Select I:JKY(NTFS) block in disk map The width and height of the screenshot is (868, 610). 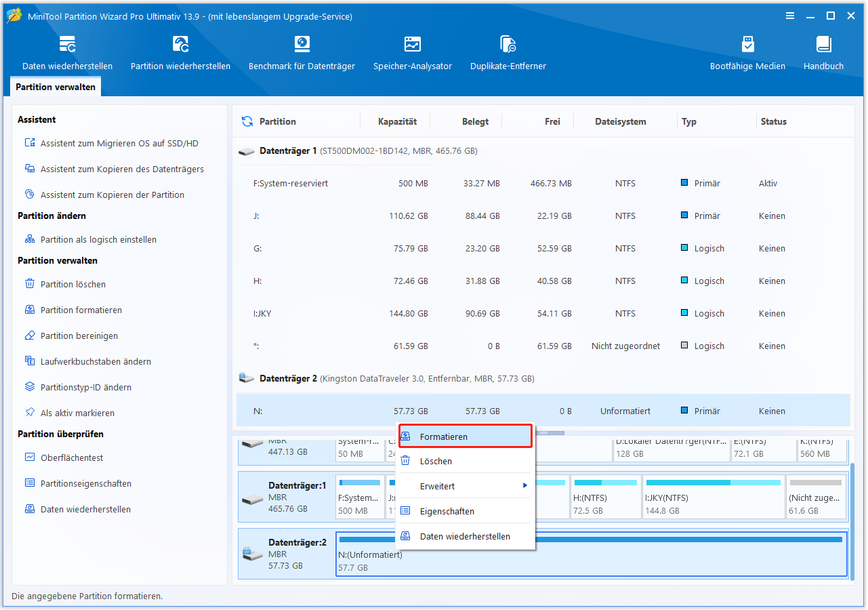click(713, 497)
